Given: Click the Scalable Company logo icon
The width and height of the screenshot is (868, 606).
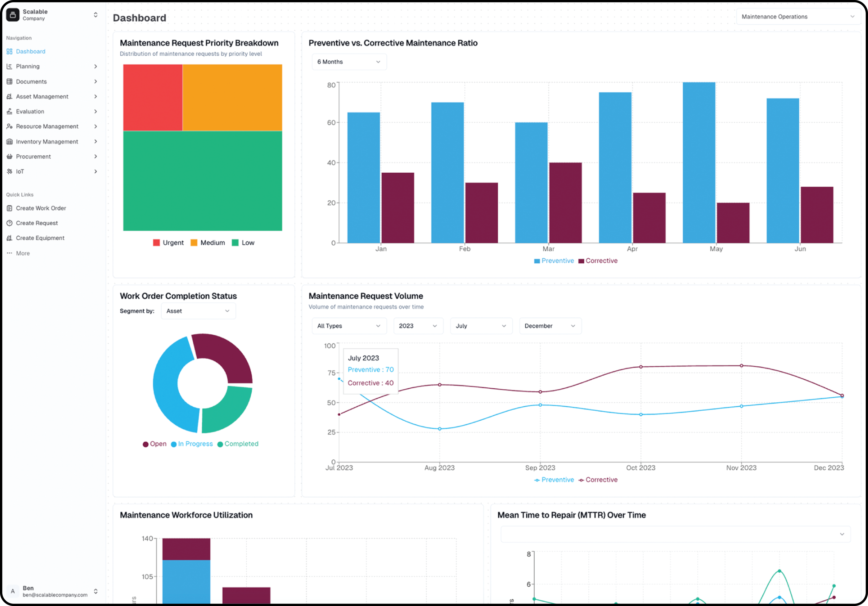Looking at the screenshot, I should click(x=13, y=15).
